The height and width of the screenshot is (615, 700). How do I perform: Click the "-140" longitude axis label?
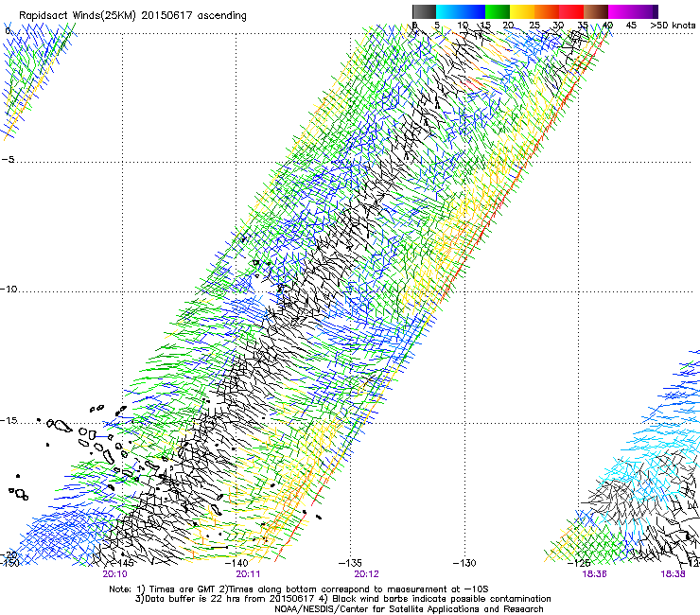[x=236, y=563]
